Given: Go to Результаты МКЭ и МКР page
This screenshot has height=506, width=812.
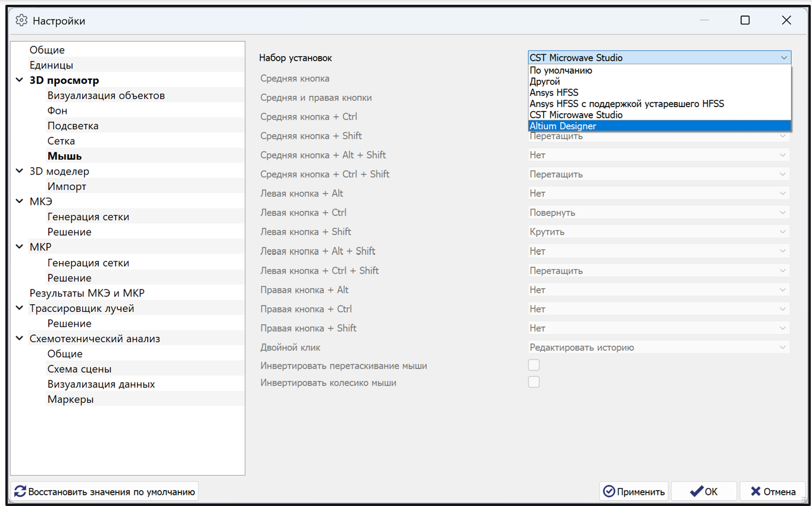Looking at the screenshot, I should pyautogui.click(x=87, y=293).
